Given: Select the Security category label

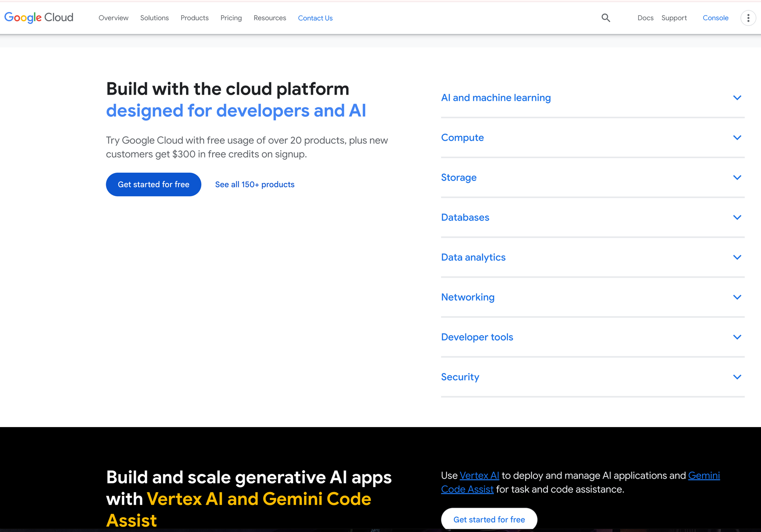Looking at the screenshot, I should click(x=460, y=377).
